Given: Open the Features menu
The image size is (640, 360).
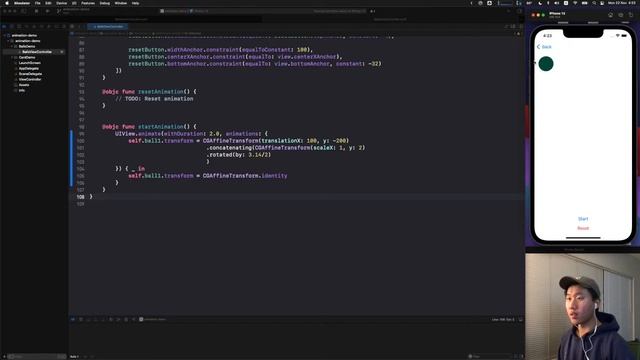Looking at the screenshot, I should pyautogui.click(x=88, y=3).
